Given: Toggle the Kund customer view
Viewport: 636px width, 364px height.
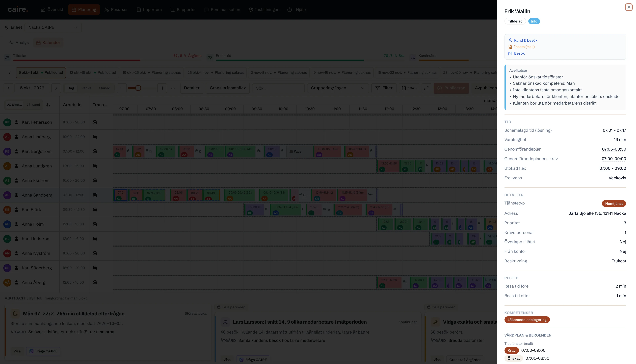Looking at the screenshot, I should 33,105.
